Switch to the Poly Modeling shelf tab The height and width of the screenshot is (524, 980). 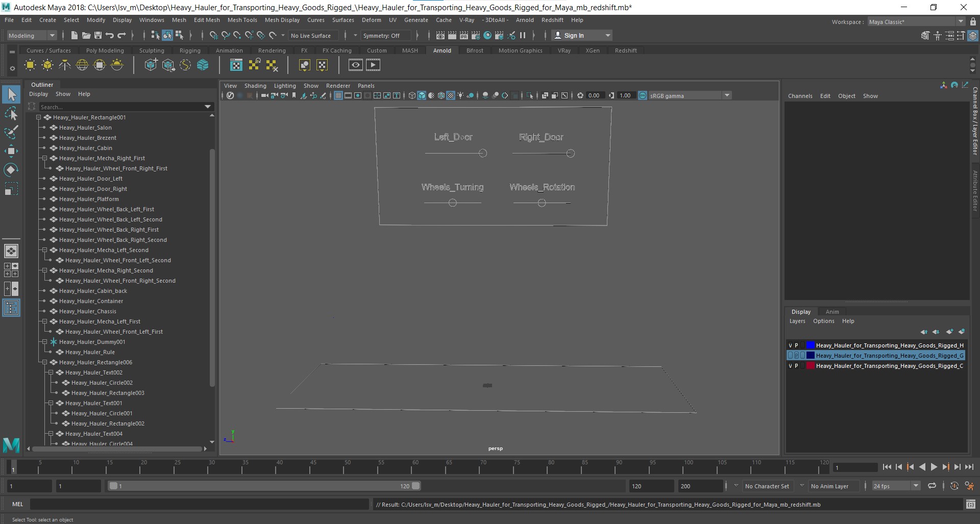point(105,51)
